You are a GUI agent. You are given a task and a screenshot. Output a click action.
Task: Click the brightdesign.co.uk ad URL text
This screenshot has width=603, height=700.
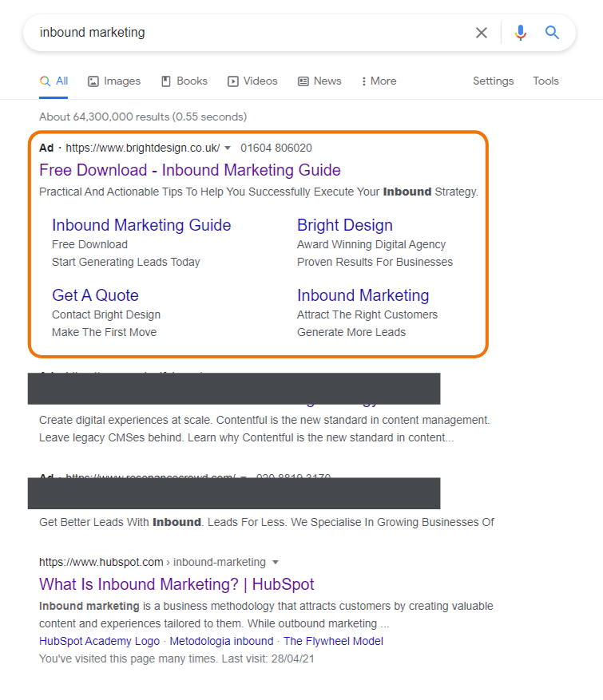coord(142,148)
